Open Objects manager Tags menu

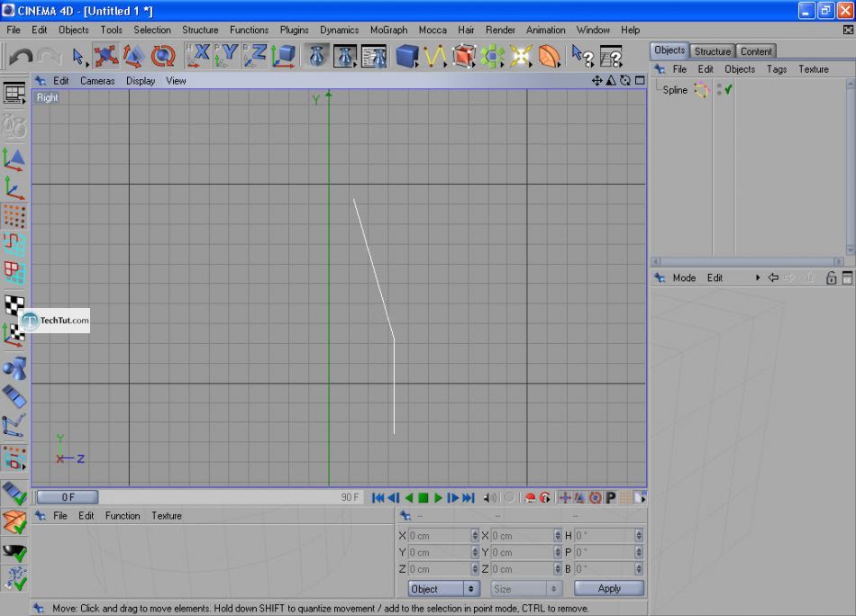pos(777,69)
